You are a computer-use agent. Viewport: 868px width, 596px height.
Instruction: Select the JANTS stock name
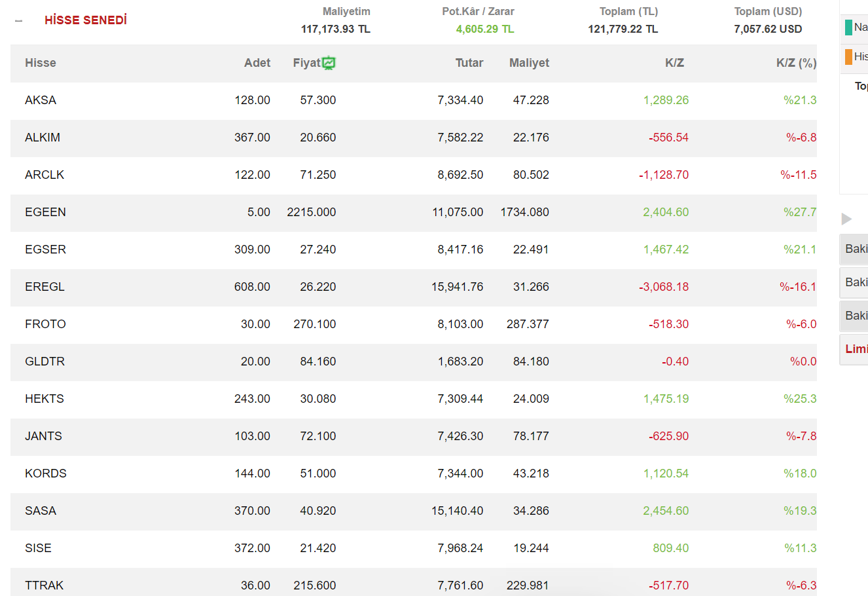click(x=43, y=436)
